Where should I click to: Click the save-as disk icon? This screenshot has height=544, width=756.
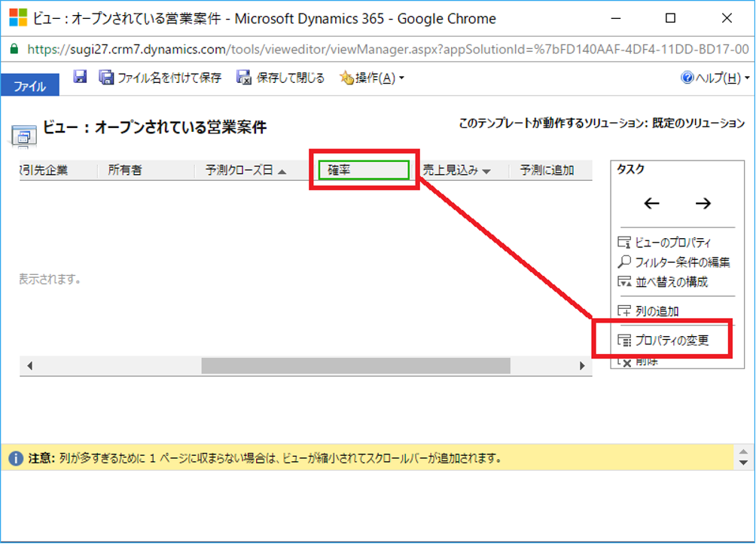106,77
